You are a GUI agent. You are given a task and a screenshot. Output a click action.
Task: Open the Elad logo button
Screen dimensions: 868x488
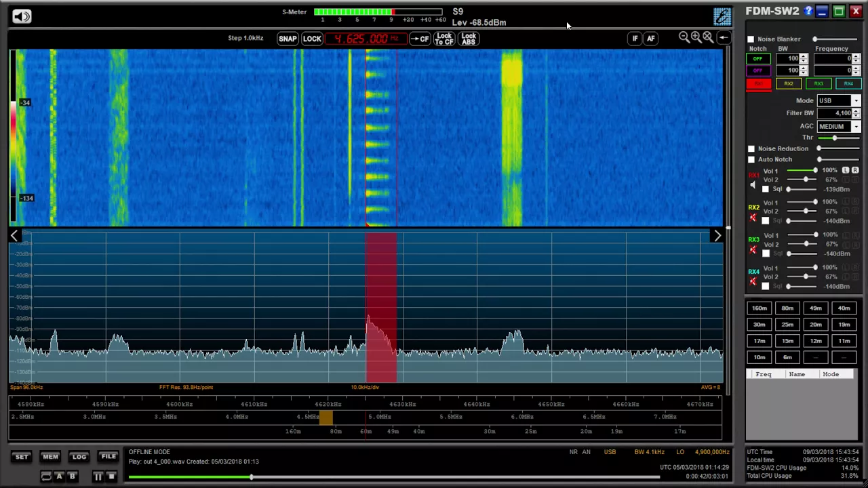[722, 16]
